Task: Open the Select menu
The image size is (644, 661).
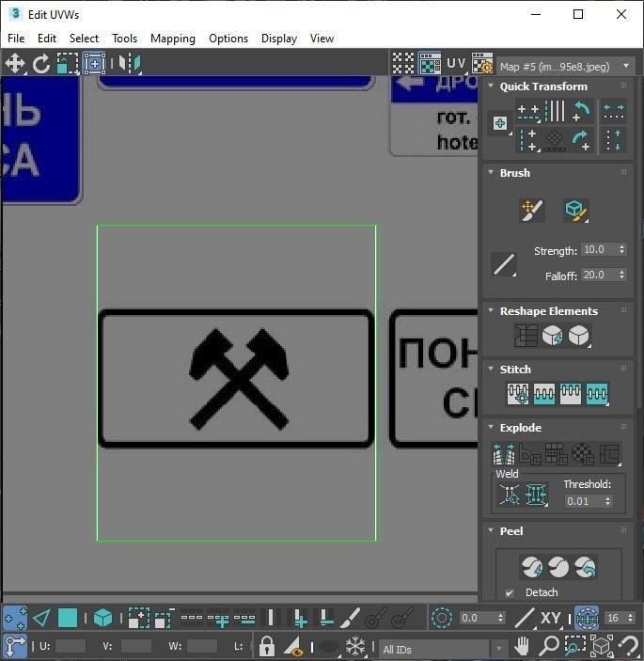Action: 84,39
